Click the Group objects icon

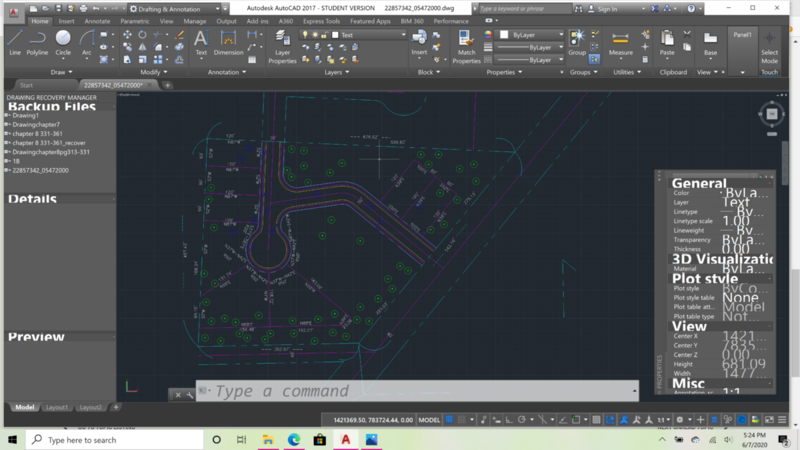577,42
